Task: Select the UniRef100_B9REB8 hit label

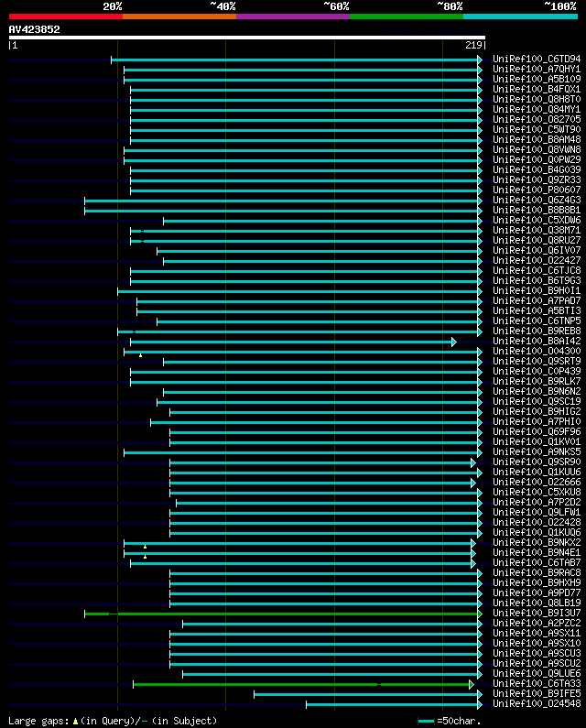Action: (x=537, y=331)
